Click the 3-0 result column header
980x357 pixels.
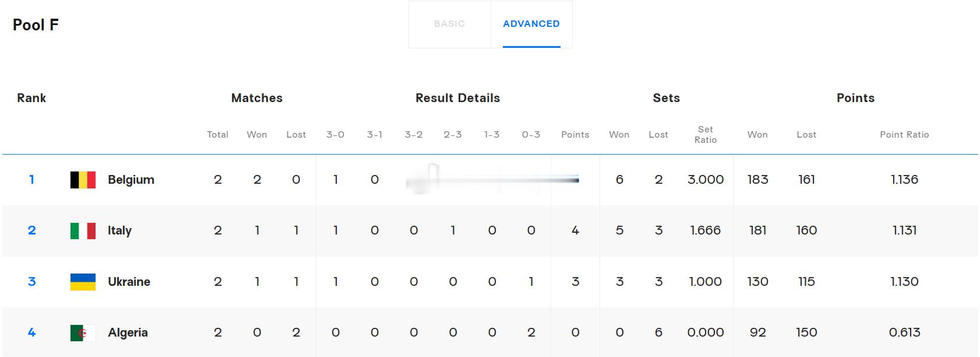pos(335,135)
